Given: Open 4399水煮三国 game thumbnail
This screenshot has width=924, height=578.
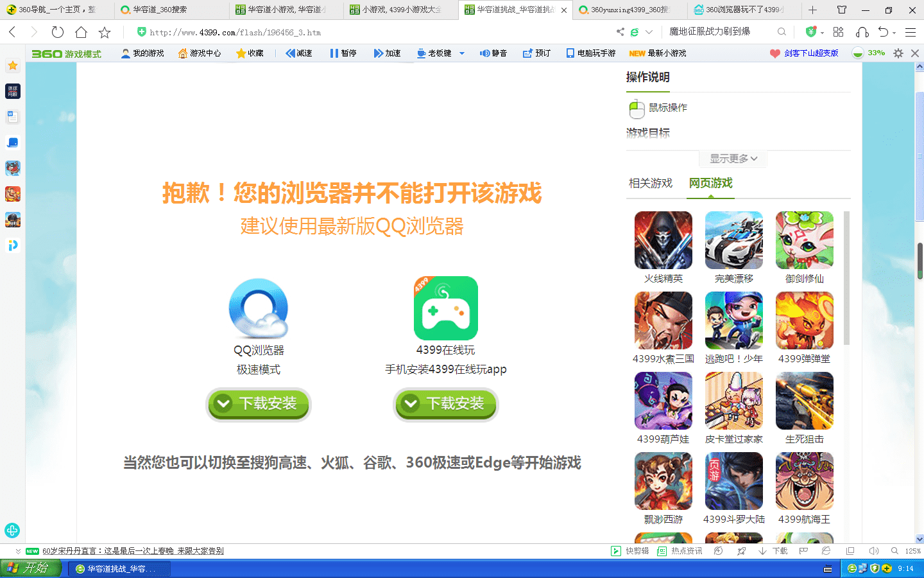Looking at the screenshot, I should (663, 320).
